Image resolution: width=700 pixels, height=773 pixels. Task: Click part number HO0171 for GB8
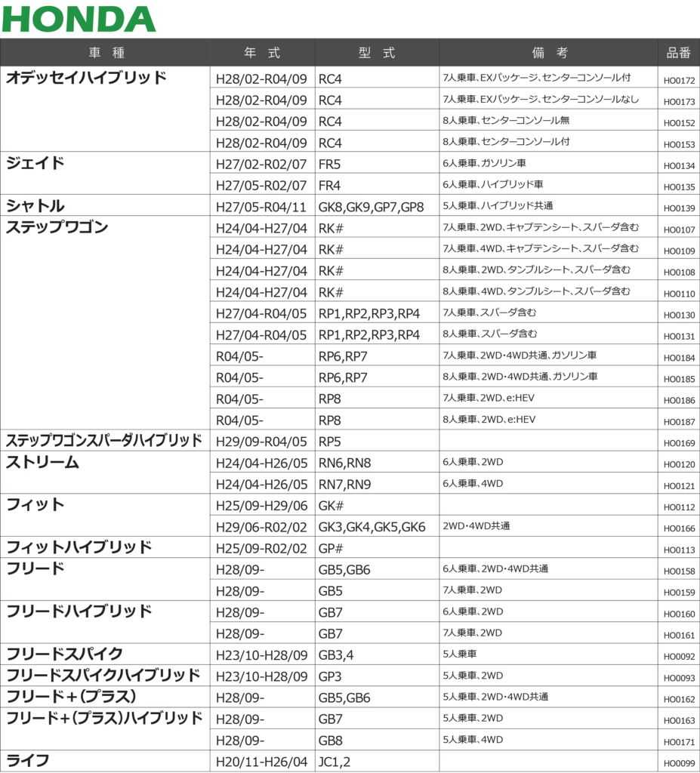coord(679,743)
